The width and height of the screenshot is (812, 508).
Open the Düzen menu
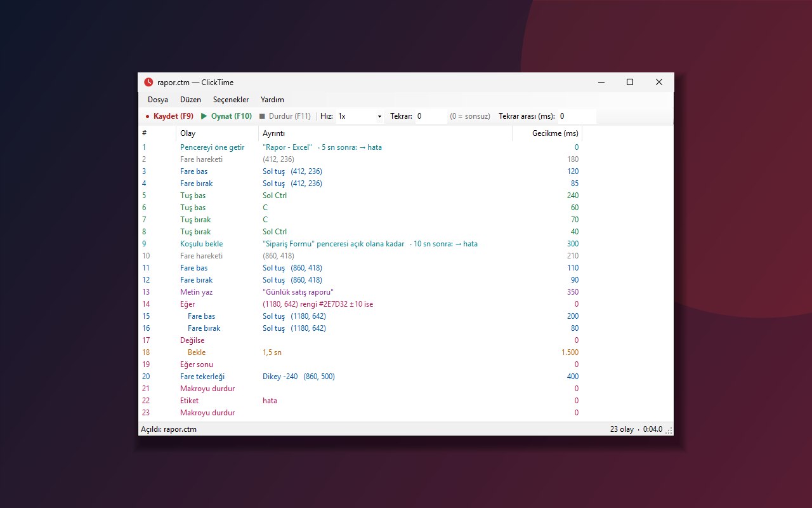pyautogui.click(x=190, y=100)
